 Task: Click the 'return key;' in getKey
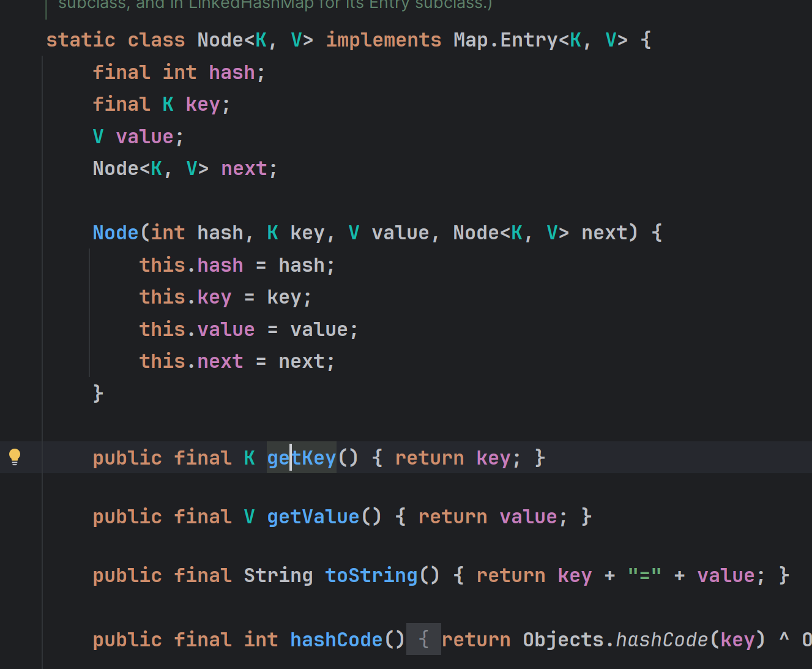[458, 458]
